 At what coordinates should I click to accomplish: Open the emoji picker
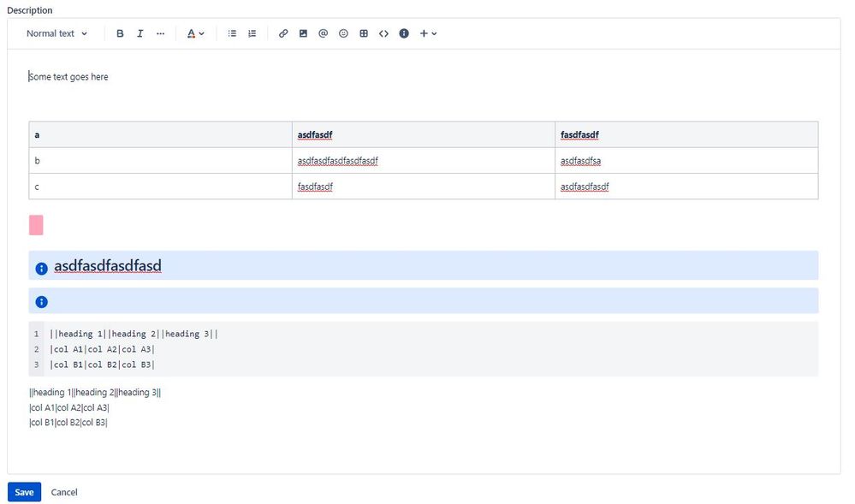coord(343,33)
